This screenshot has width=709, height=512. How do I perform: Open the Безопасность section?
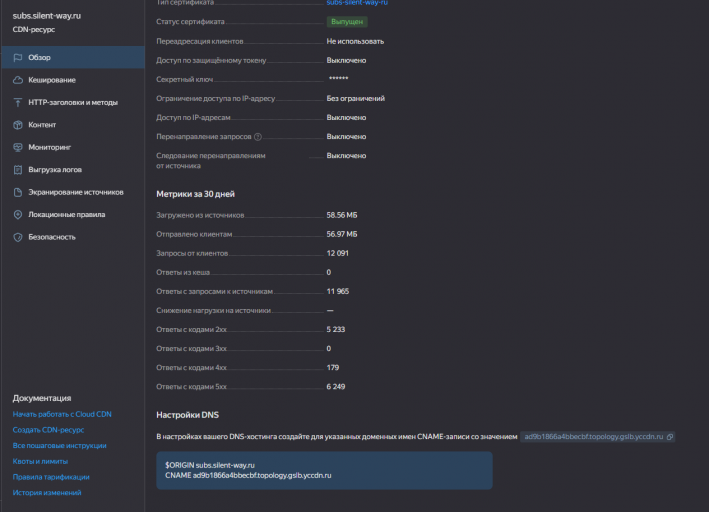73,237
